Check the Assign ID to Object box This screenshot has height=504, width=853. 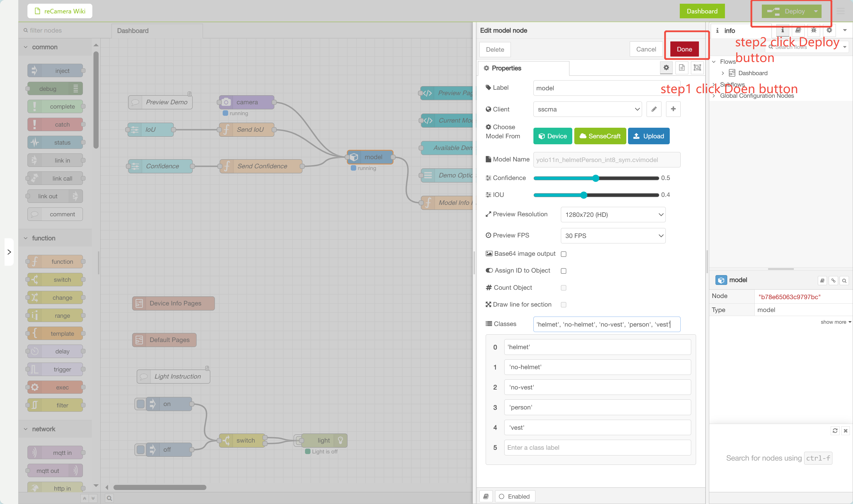564,271
